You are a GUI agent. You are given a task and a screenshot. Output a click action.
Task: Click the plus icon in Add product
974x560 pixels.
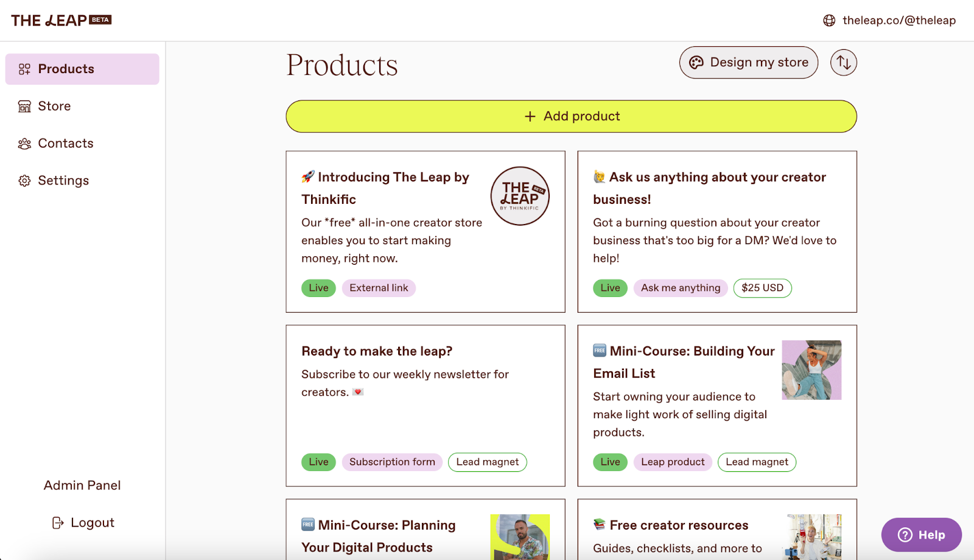pos(530,116)
